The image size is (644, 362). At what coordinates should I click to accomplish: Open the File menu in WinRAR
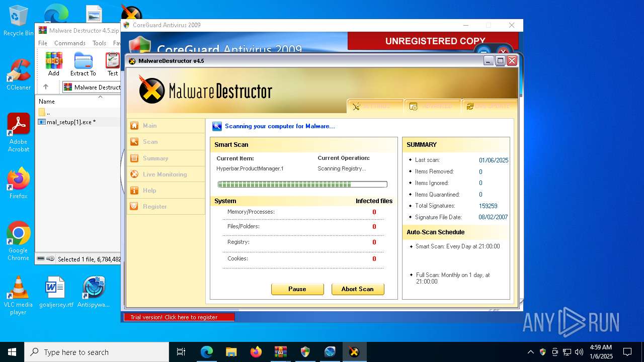[43, 43]
